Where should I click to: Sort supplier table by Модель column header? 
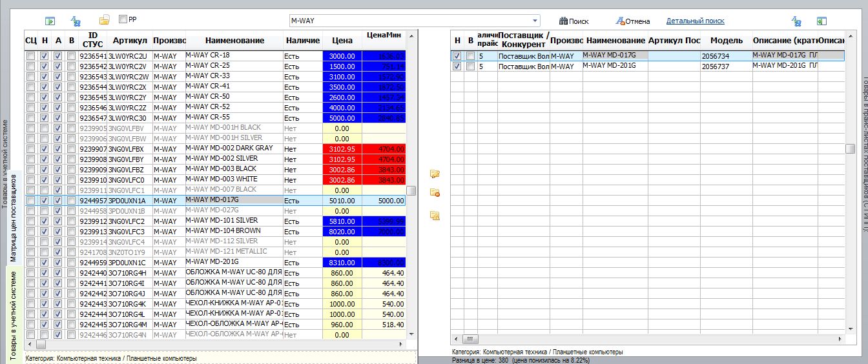point(726,41)
